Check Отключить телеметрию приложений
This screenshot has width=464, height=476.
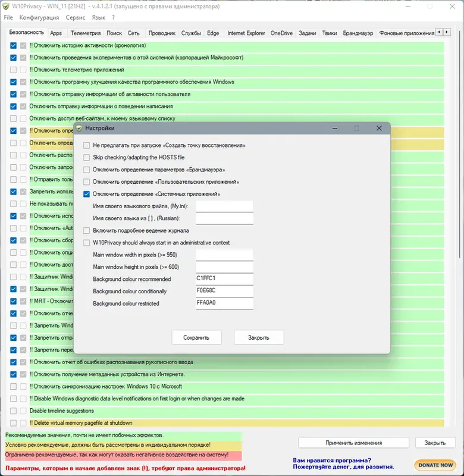pos(13,70)
